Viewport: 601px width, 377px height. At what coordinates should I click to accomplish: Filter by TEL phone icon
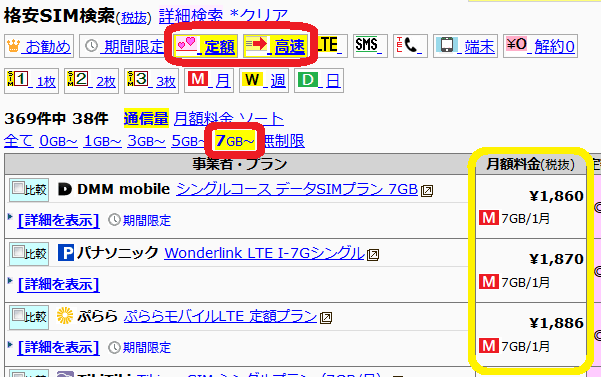pos(410,46)
